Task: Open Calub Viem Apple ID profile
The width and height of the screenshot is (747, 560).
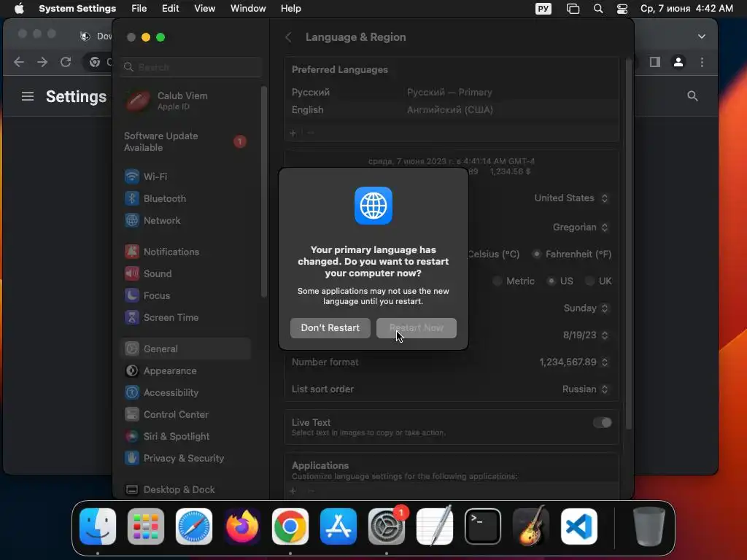Action: tap(186, 101)
